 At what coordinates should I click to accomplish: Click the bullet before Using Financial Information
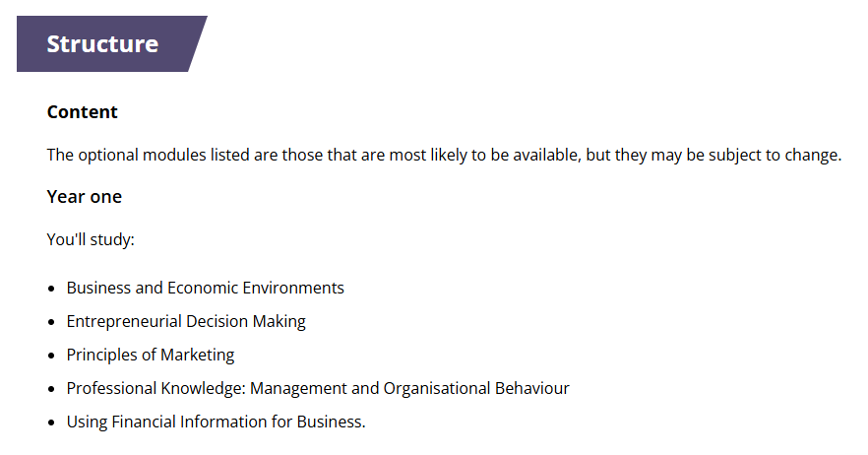coord(51,422)
